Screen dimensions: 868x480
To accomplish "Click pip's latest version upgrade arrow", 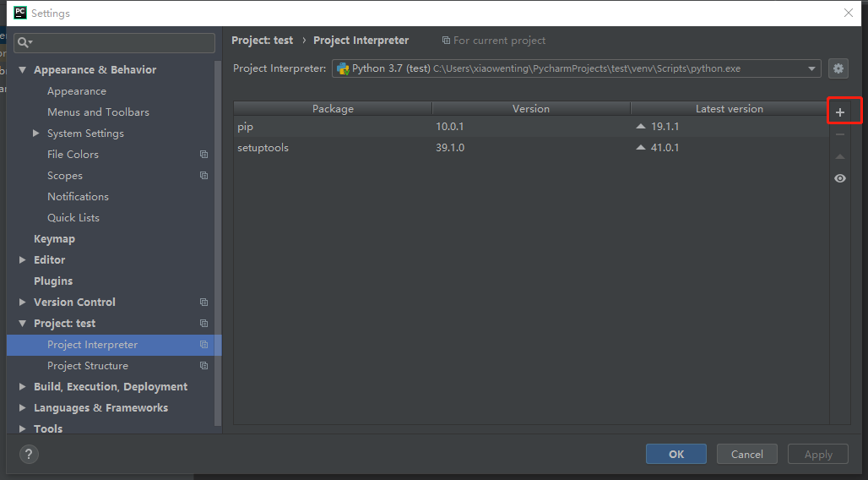I will (641, 127).
